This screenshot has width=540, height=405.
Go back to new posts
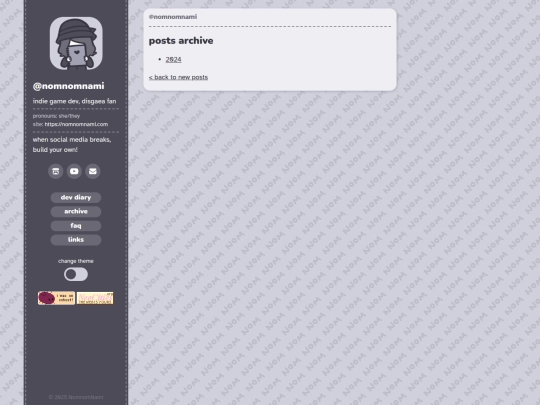[x=178, y=77]
